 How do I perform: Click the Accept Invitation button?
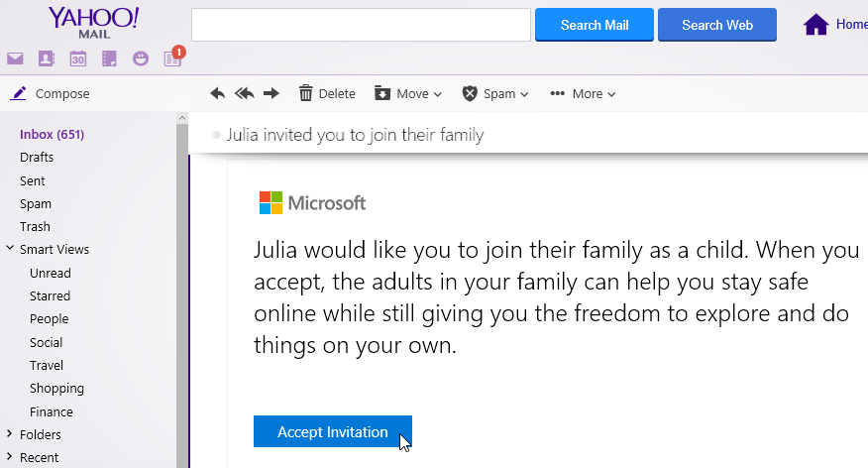pyautogui.click(x=332, y=431)
